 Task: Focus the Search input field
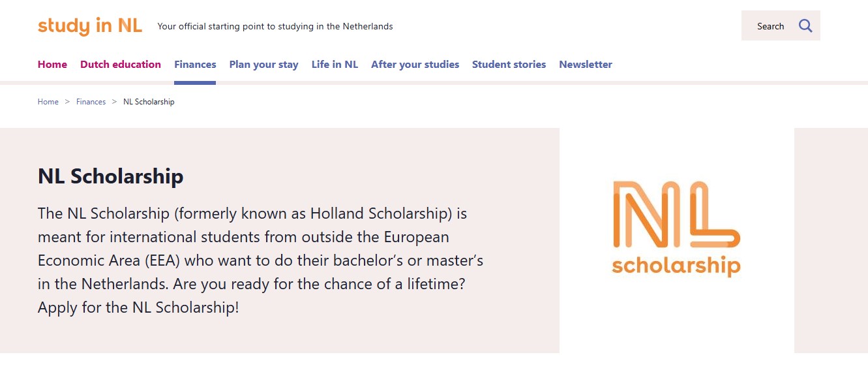click(770, 26)
